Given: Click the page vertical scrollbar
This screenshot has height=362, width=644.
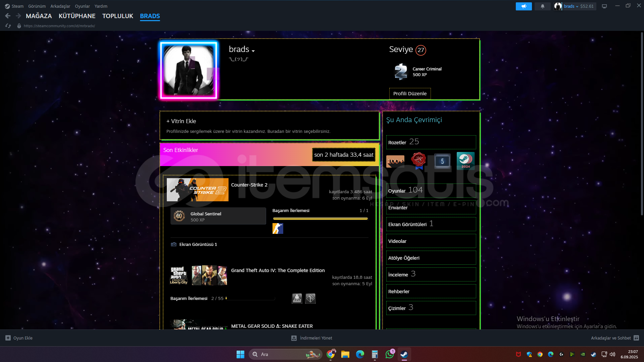Looking at the screenshot, I should (642, 124).
